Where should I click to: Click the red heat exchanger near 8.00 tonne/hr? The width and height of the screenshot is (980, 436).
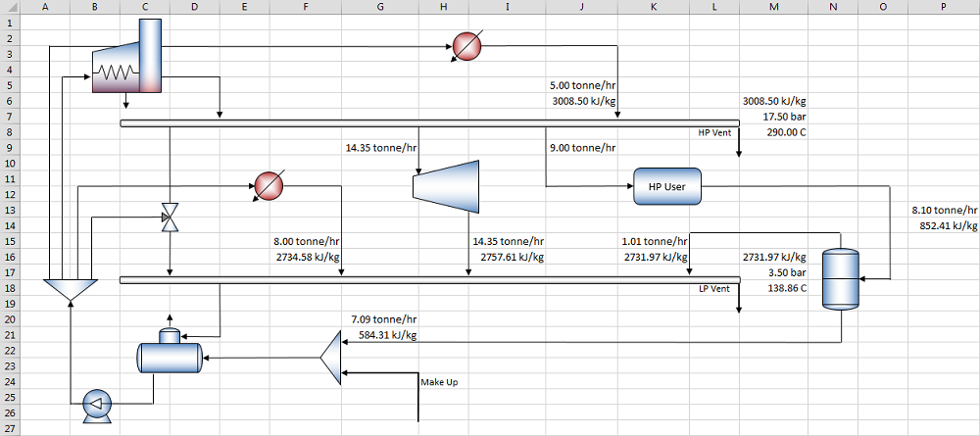pyautogui.click(x=269, y=186)
